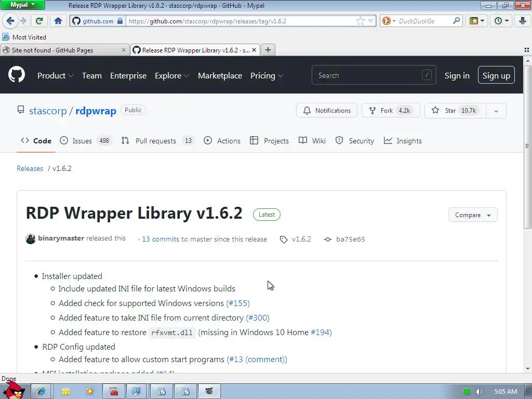532x399 pixels.
Task: Open the taskbar media player icon
Action: (90, 392)
